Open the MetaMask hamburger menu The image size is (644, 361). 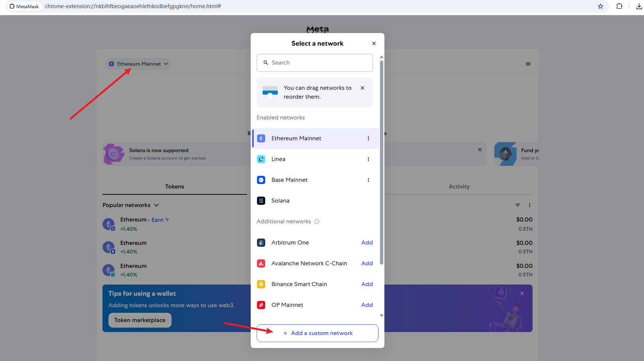pos(528,64)
